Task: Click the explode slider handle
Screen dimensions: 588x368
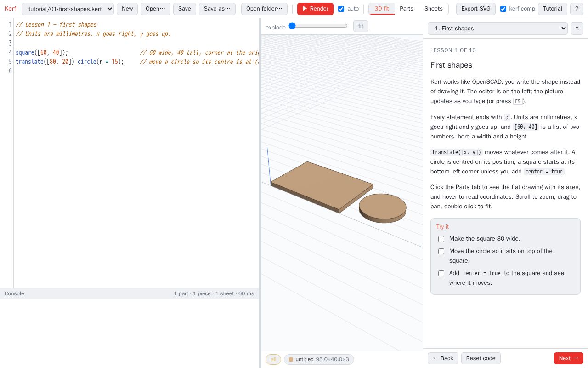Action: coord(292,26)
